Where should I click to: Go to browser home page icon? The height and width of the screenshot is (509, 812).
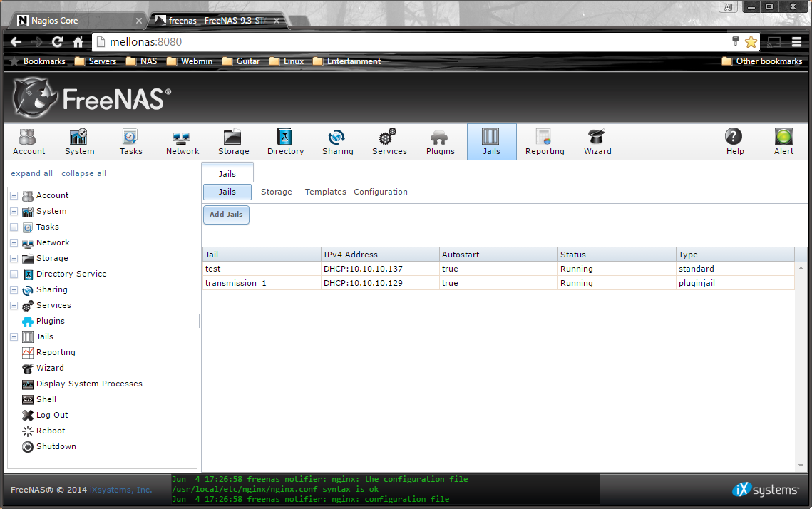(78, 42)
